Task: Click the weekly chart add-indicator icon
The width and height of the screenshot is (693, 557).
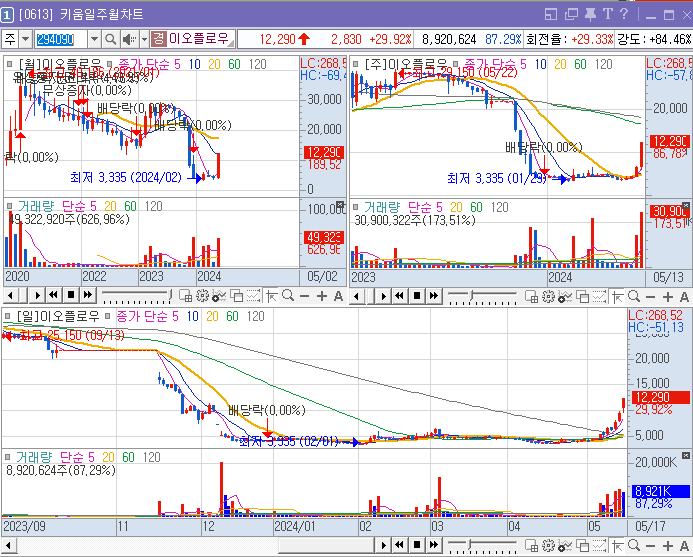Action: point(565,297)
